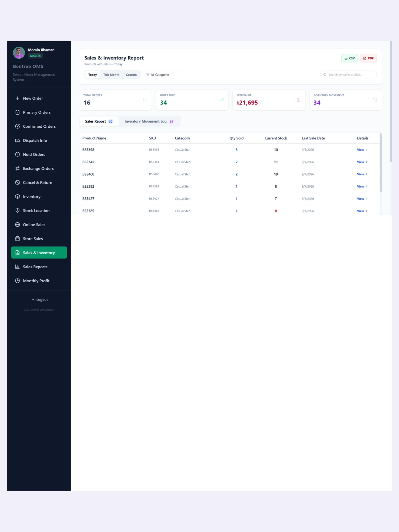Click the Primary Orders clipboard icon
The height and width of the screenshot is (532, 399).
click(x=17, y=112)
